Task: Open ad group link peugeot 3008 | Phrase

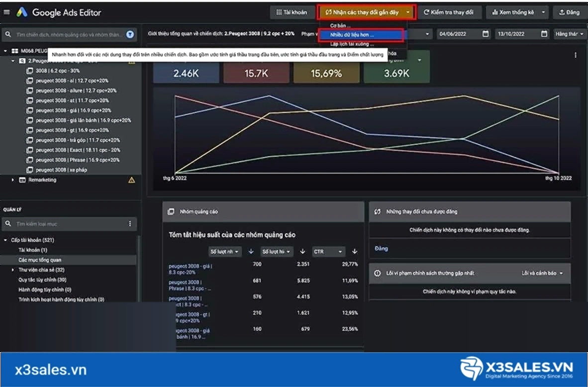Action: (190, 285)
